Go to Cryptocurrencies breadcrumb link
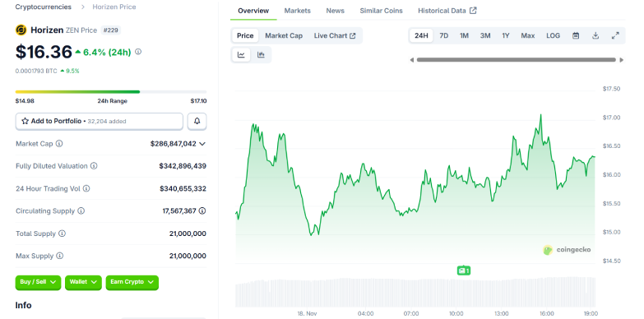Viewport: 644px width, 319px height. pyautogui.click(x=43, y=7)
